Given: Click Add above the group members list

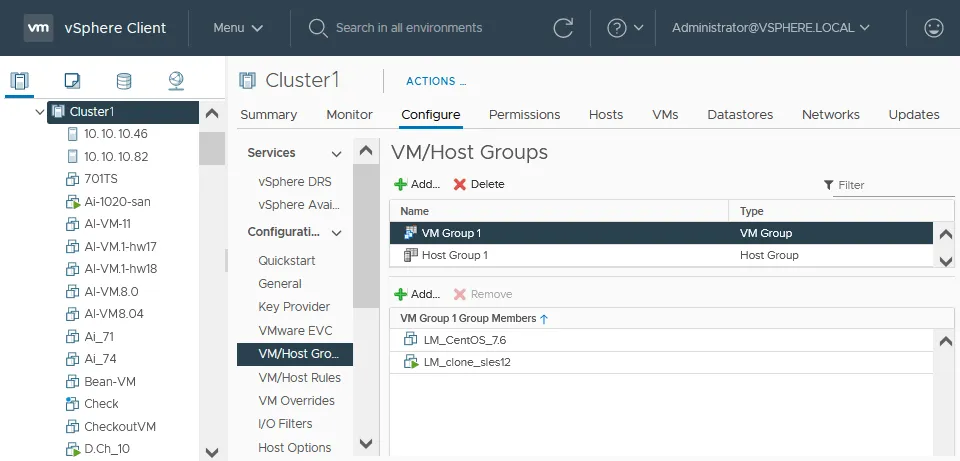Looking at the screenshot, I should 417,294.
